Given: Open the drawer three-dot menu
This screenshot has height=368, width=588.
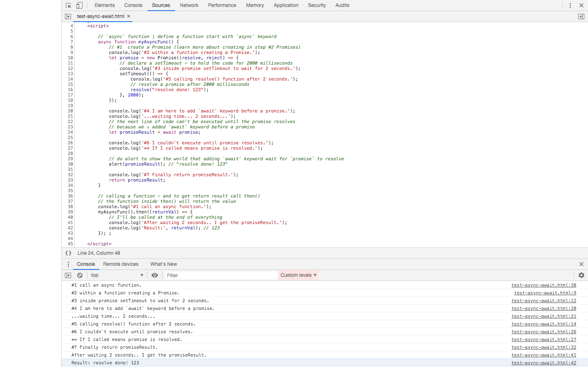Looking at the screenshot, I should coord(68,264).
